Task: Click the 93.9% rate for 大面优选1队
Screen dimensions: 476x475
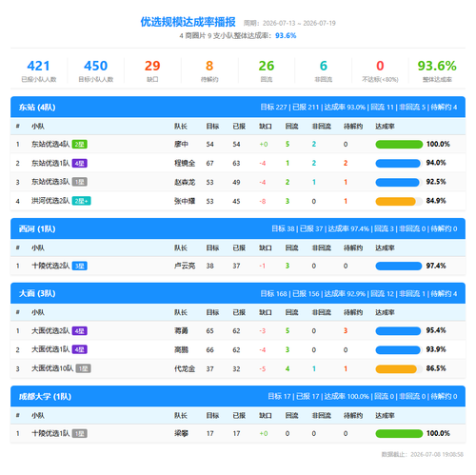Action: click(436, 349)
